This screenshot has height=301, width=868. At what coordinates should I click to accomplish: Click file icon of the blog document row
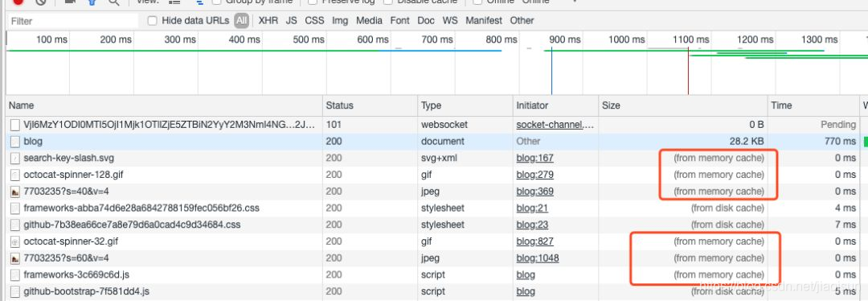pos(15,142)
